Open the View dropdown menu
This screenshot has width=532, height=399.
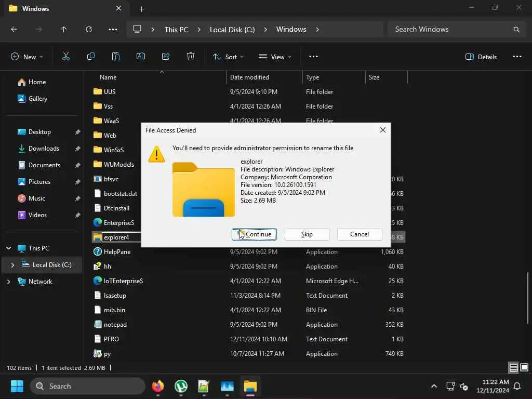tap(275, 57)
